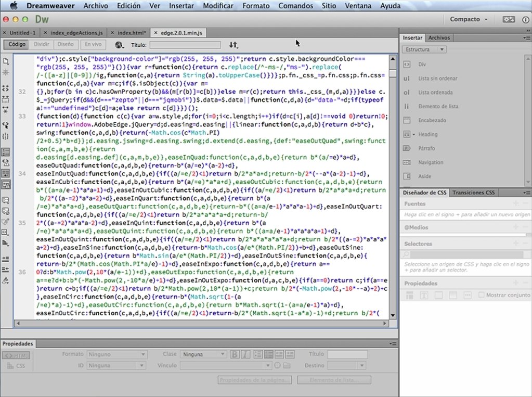
Task: Open the Modificar menu
Action: [218, 6]
